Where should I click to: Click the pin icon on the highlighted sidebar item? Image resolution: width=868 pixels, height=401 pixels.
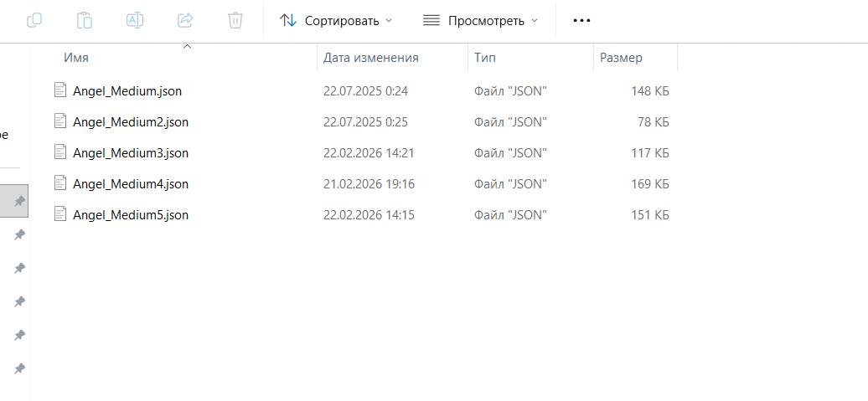19,202
